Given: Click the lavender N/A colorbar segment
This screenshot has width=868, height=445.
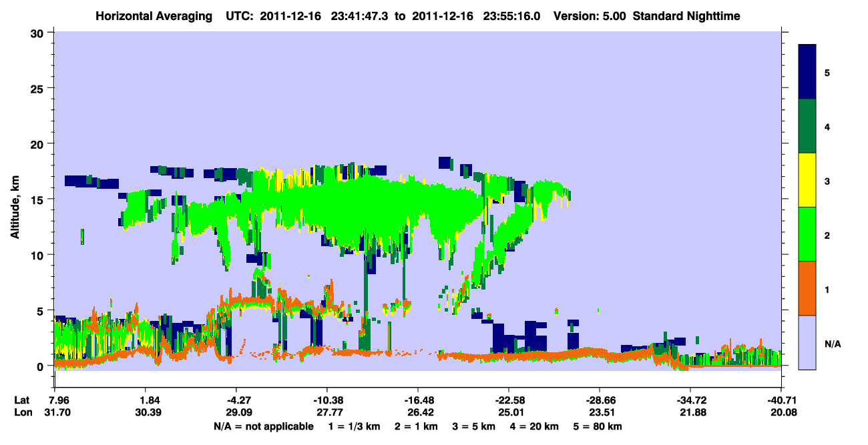Looking at the screenshot, I should click(808, 342).
